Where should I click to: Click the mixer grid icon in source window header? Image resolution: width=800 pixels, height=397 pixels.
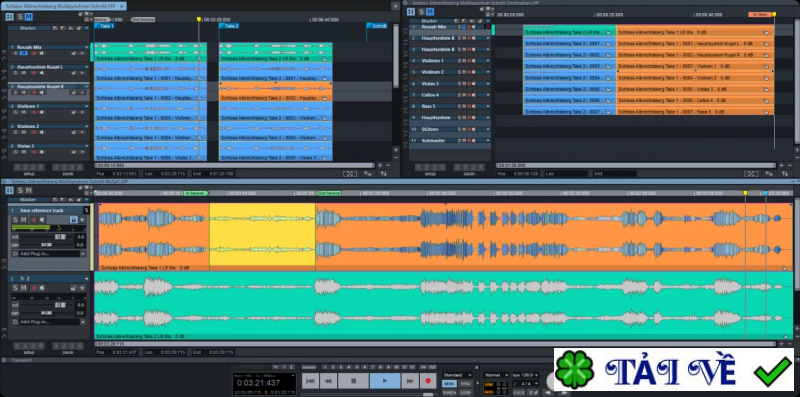9,16
